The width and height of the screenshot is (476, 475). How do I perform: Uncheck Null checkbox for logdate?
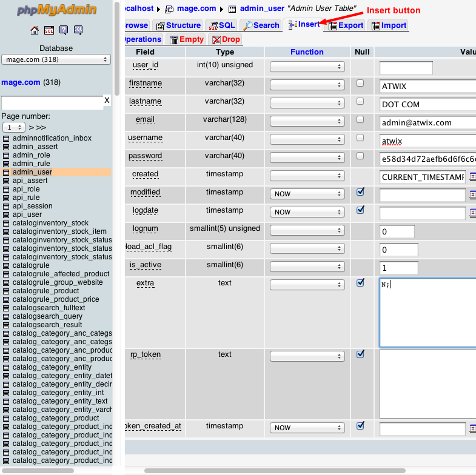pyautogui.click(x=360, y=210)
